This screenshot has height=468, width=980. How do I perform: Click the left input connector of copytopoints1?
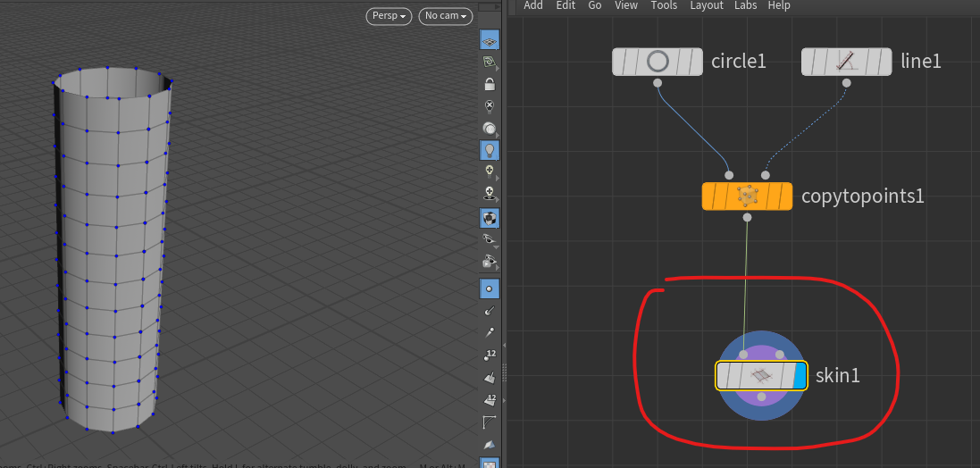[729, 175]
